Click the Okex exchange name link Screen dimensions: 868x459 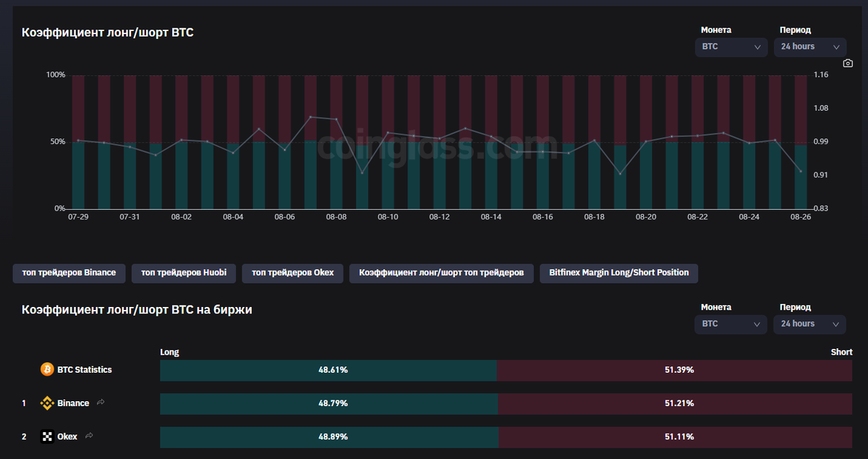[67, 437]
